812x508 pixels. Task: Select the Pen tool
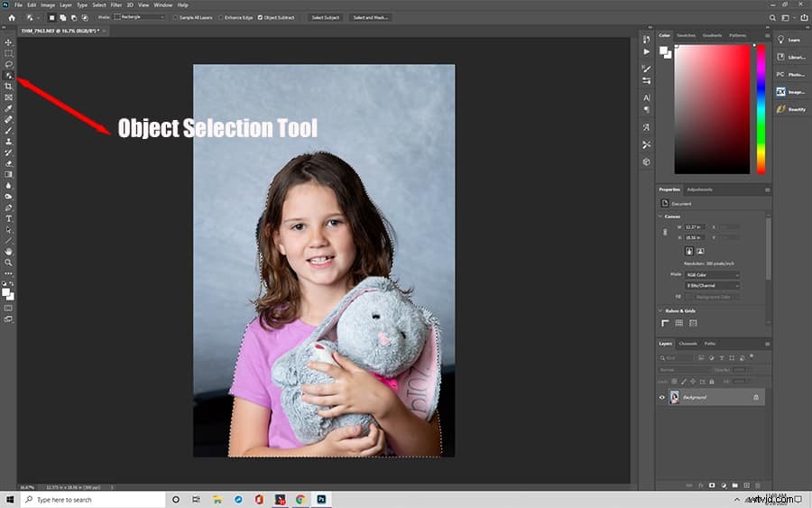8,208
